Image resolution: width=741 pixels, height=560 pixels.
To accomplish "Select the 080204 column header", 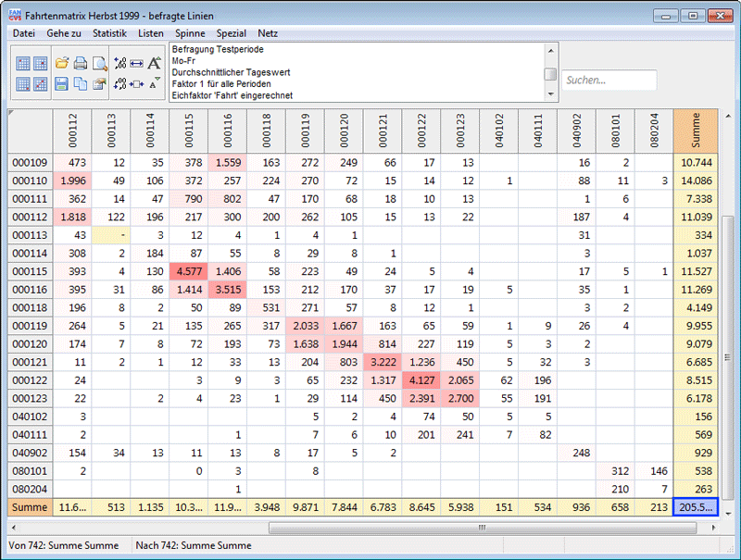I will [654, 131].
